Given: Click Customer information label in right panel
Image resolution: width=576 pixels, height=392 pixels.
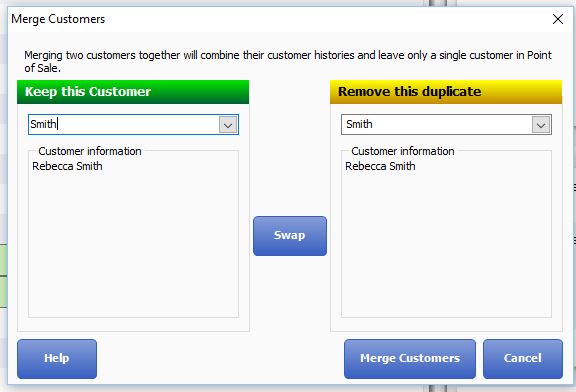Looking at the screenshot, I should click(x=403, y=151).
